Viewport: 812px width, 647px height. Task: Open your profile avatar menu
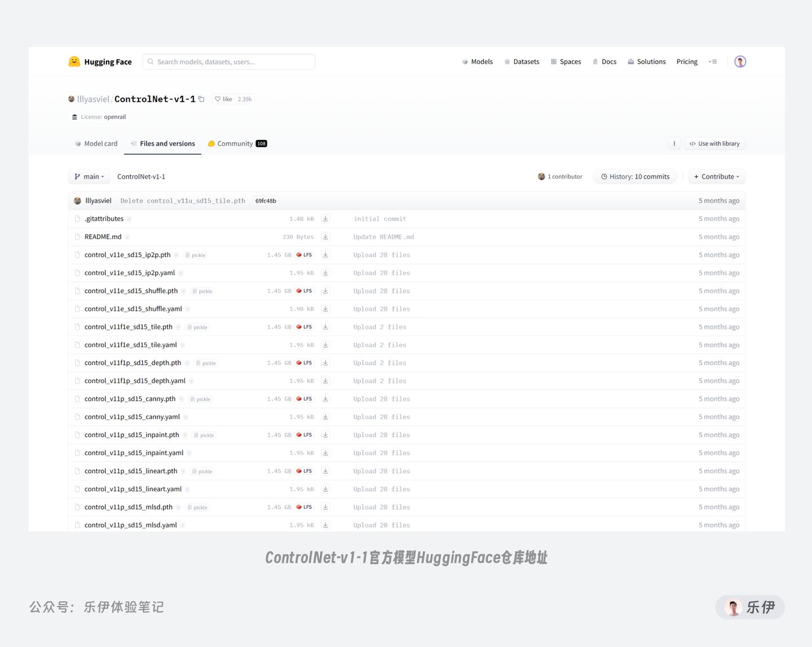coord(740,61)
